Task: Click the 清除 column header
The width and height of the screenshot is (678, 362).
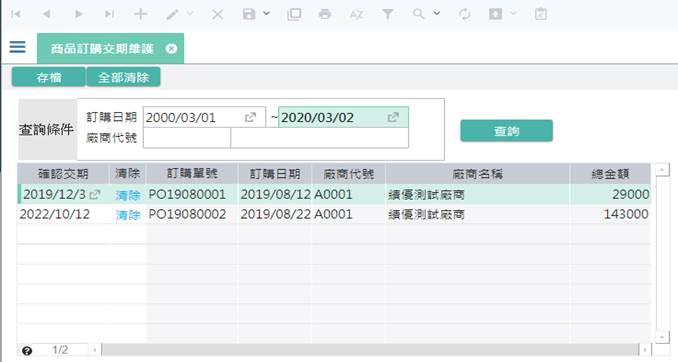Action: [x=128, y=174]
